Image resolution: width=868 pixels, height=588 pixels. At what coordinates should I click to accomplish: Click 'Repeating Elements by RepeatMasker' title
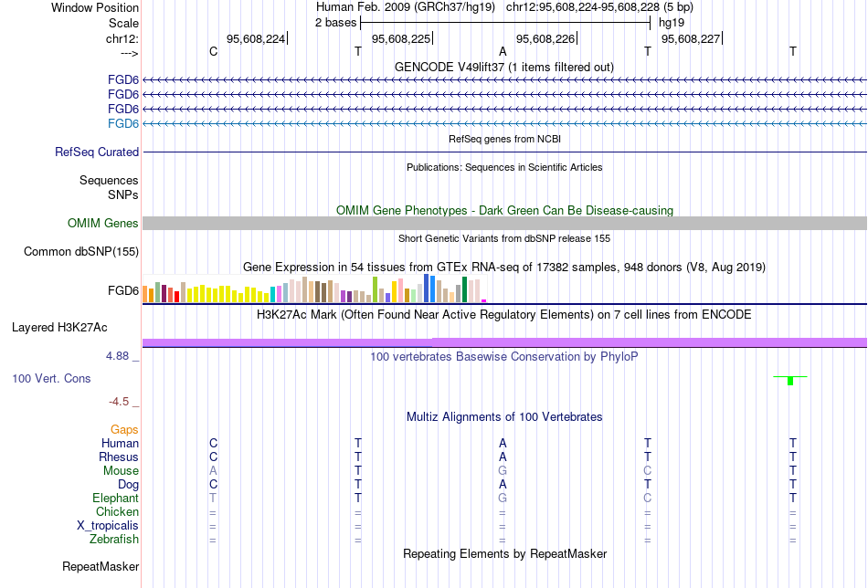point(504,553)
